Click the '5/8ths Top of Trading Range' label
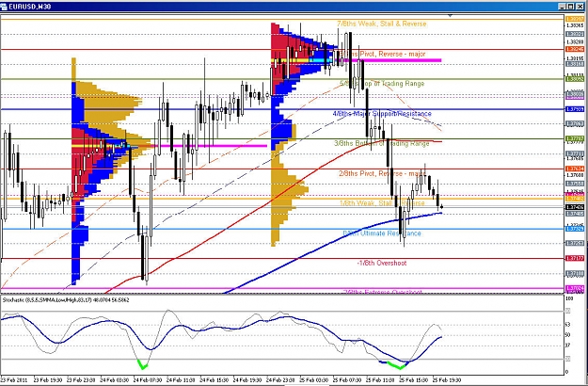The width and height of the screenshot is (588, 386). pyautogui.click(x=382, y=84)
